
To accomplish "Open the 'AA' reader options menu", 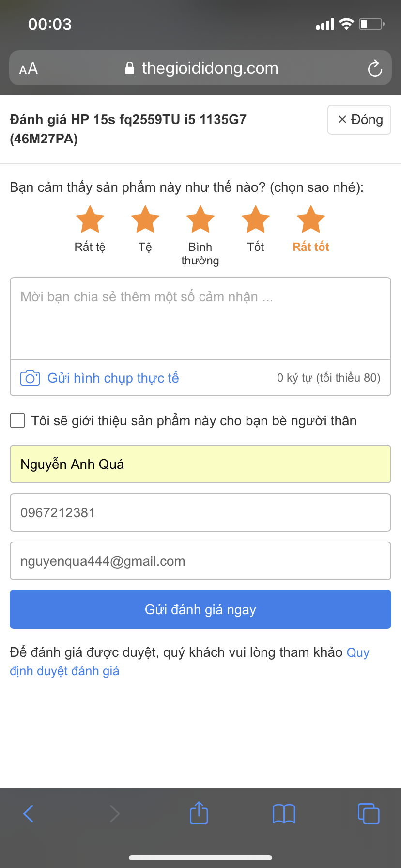I will click(29, 68).
